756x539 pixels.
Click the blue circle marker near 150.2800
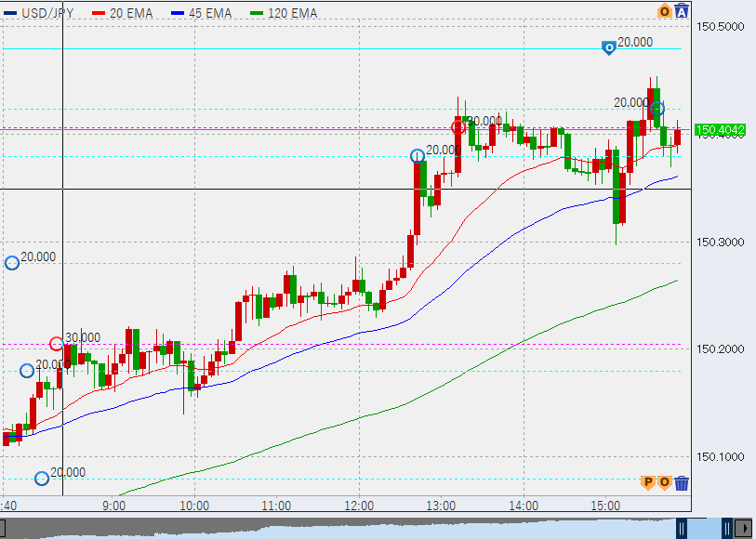click(12, 263)
